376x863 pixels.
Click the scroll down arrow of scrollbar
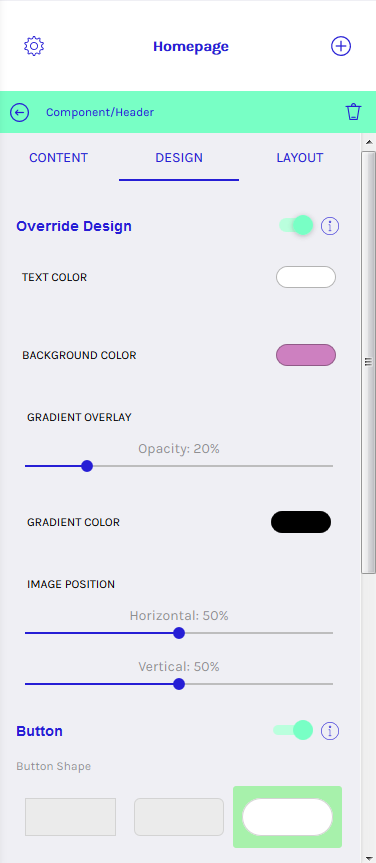(x=368, y=857)
